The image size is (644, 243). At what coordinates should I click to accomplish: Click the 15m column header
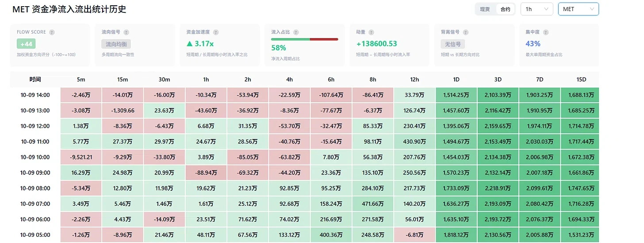pyautogui.click(x=123, y=80)
